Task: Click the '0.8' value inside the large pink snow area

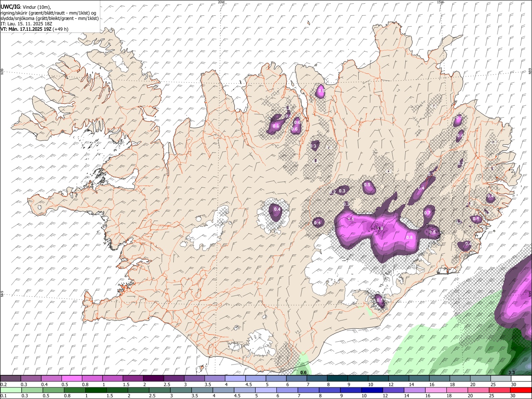Action: click(x=409, y=237)
